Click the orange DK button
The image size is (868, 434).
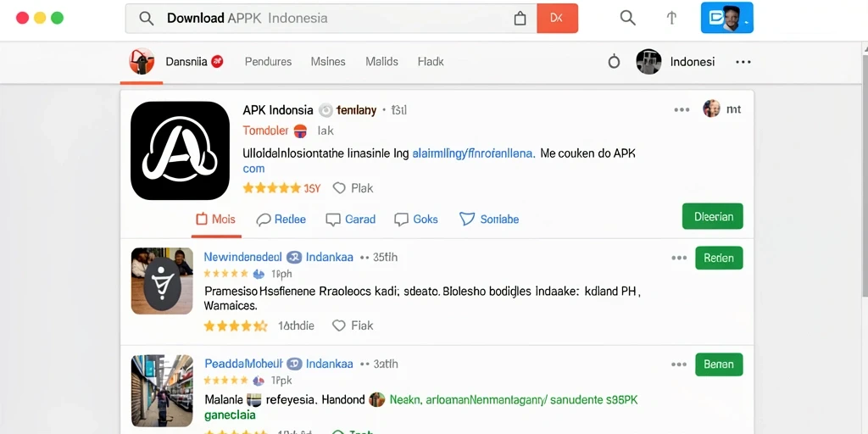(x=557, y=19)
